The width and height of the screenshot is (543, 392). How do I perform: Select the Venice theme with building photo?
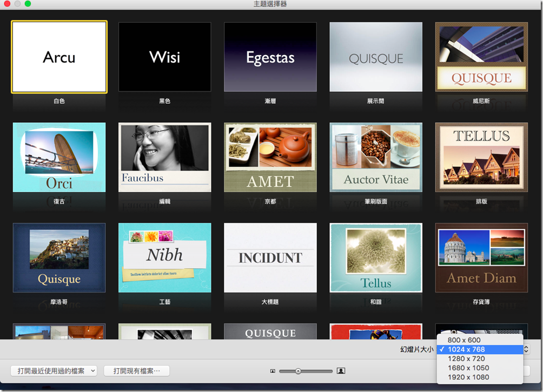click(481, 57)
